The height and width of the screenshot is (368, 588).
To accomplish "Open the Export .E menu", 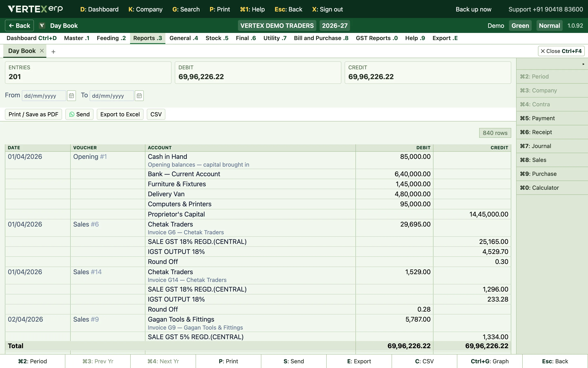I will pyautogui.click(x=445, y=38).
